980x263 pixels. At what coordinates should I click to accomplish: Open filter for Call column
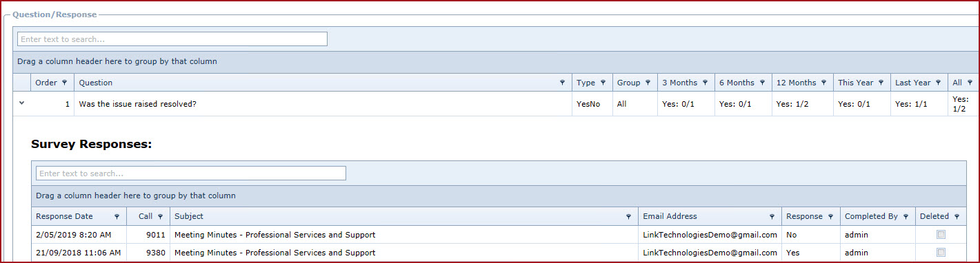click(160, 216)
